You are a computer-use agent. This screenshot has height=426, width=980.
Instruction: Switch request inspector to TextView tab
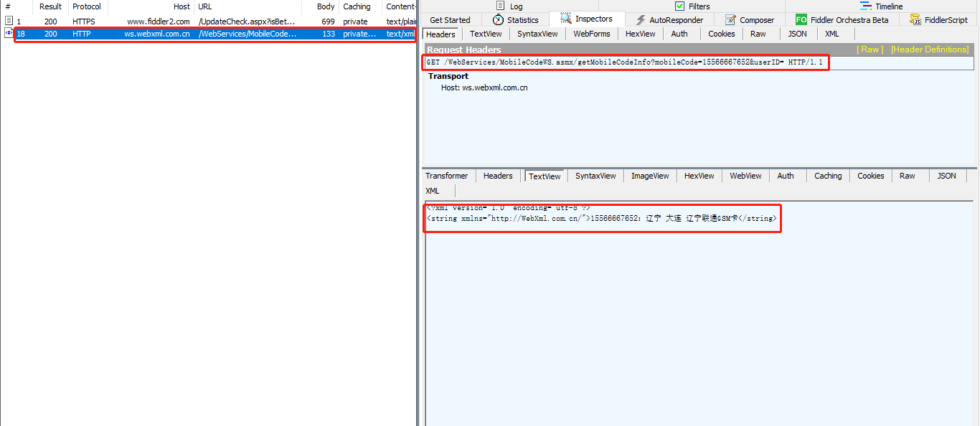point(486,34)
